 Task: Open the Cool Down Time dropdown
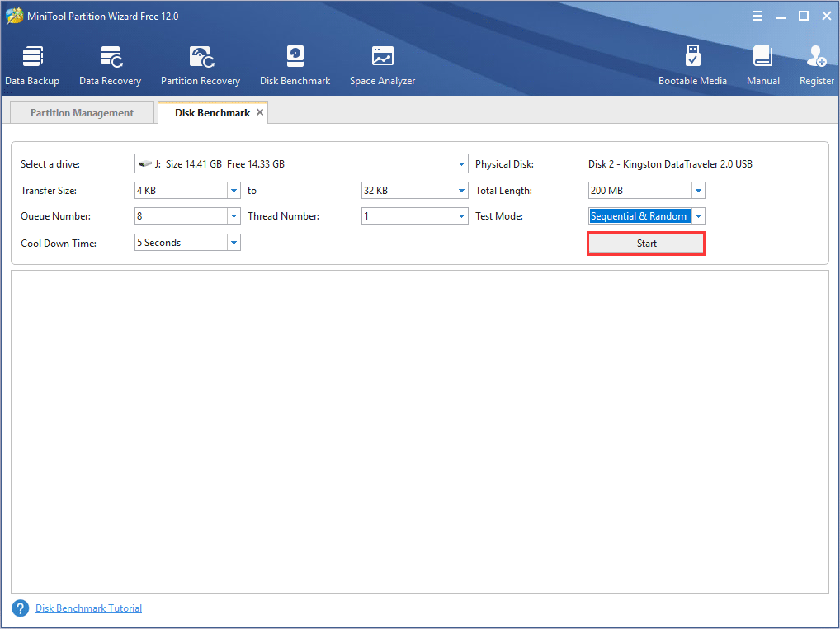pos(234,242)
